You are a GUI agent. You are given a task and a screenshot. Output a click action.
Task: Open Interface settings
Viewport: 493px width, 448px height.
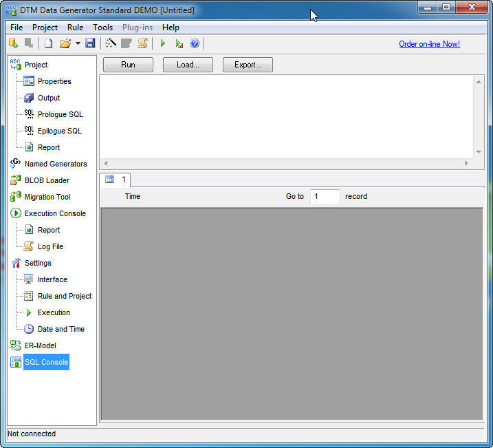52,279
